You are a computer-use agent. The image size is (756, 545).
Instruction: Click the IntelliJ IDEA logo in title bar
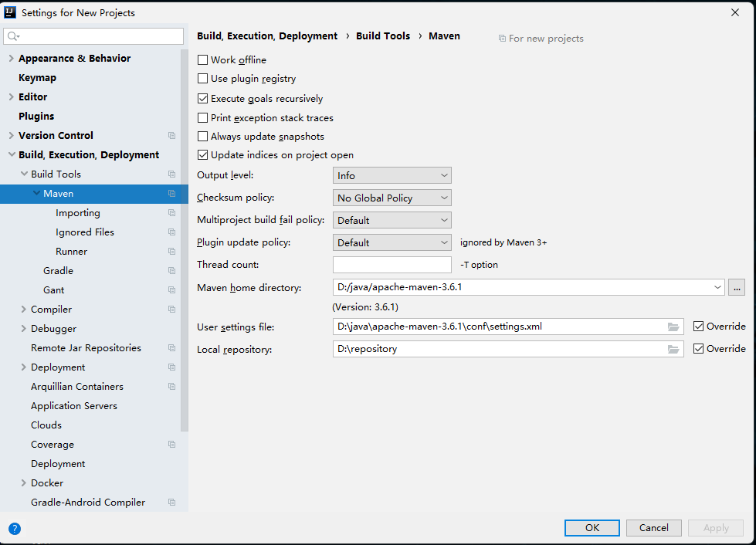point(9,12)
